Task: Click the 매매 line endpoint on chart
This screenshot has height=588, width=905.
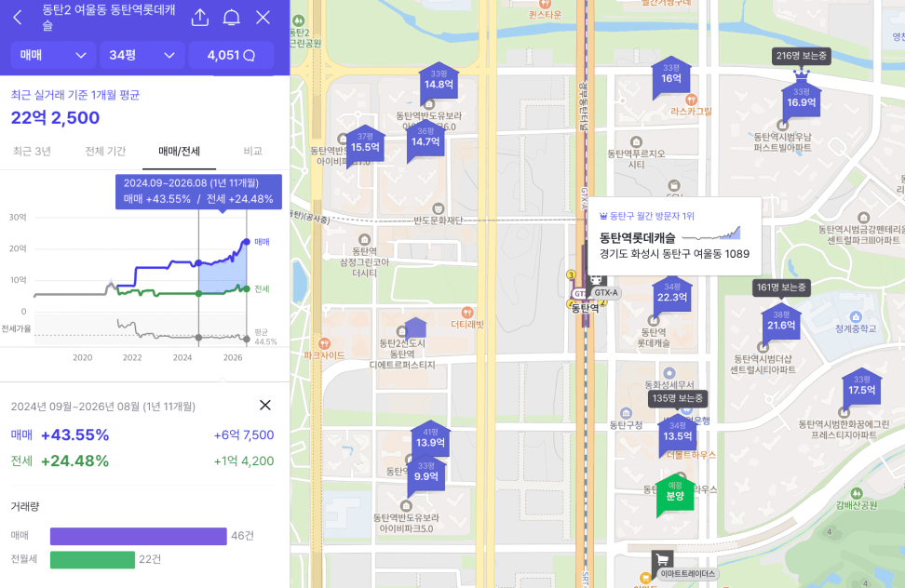Action: tap(247, 242)
